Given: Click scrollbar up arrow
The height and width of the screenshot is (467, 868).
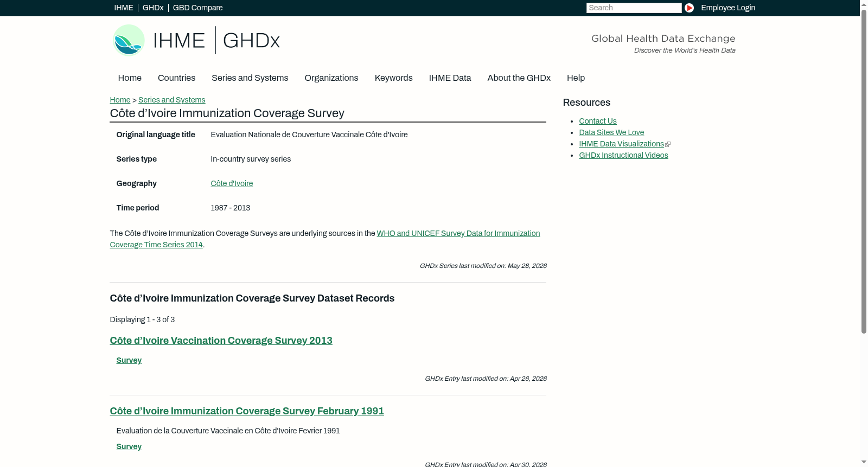Looking at the screenshot, I should (864, 4).
